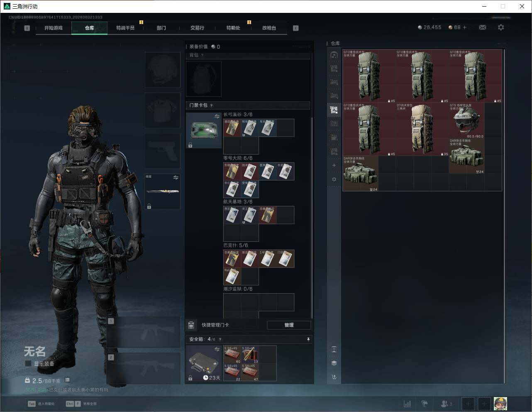The width and height of the screenshot is (532, 412).
Task: Open player avatar profile
Action: [500, 404]
